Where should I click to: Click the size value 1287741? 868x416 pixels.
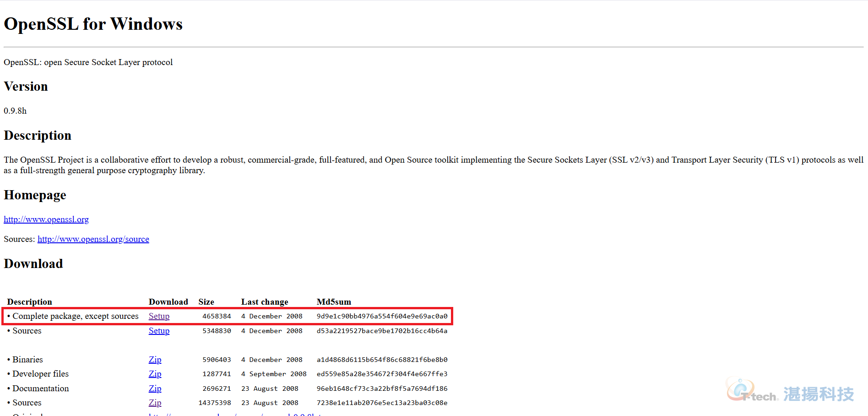click(x=217, y=374)
